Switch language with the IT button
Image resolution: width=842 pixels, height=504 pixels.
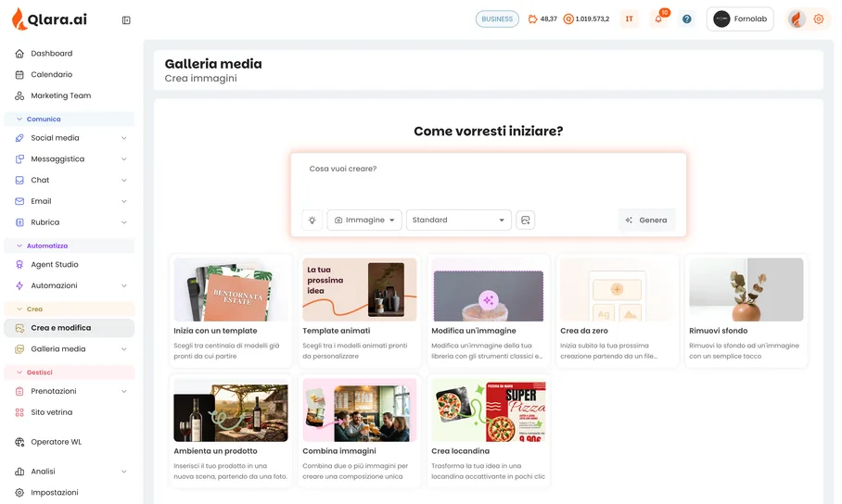tap(629, 19)
